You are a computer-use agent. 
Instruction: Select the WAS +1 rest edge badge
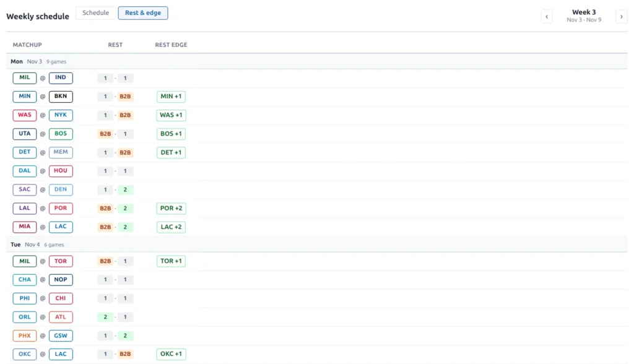click(x=171, y=115)
